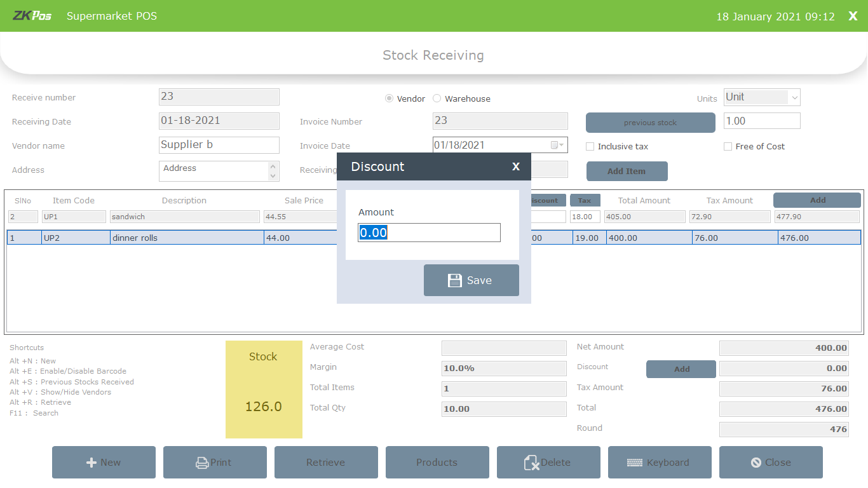Click the ZKPos logo
The height and width of the screenshot is (488, 868).
click(32, 16)
